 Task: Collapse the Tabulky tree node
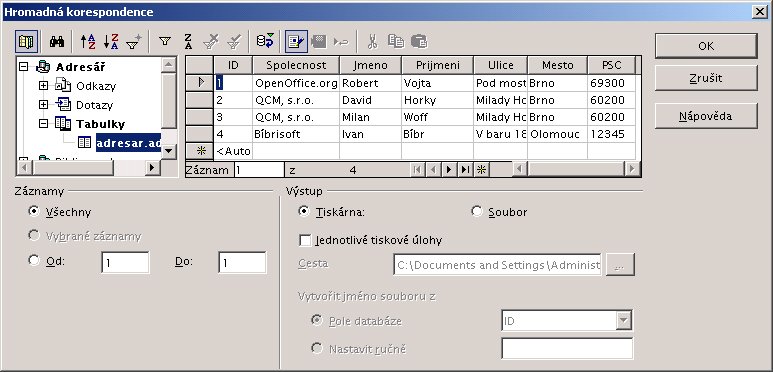tap(43, 123)
